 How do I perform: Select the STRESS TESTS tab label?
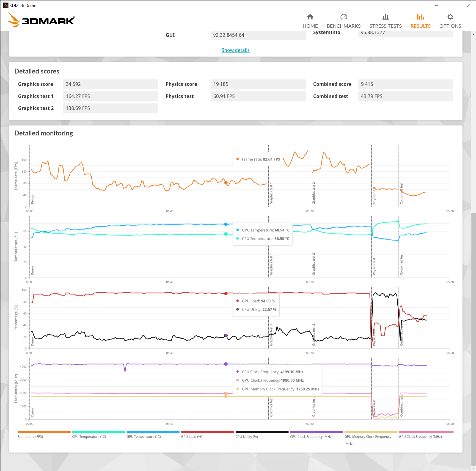385,26
